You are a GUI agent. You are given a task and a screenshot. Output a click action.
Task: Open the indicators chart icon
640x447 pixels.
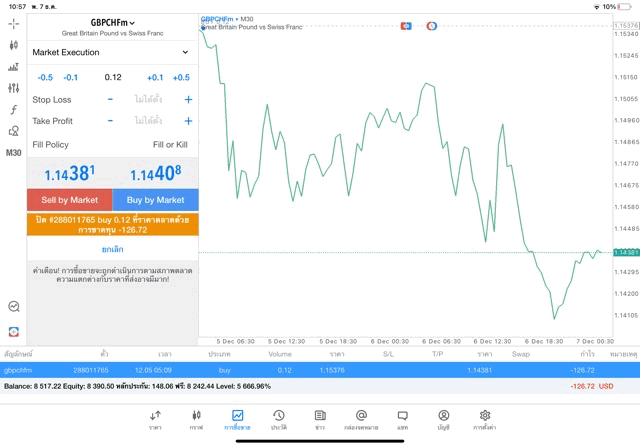(x=13, y=67)
